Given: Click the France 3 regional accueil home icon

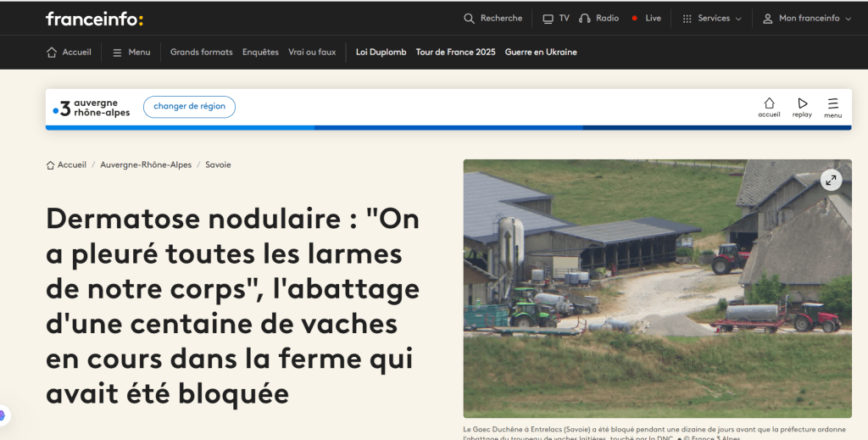Looking at the screenshot, I should [x=769, y=108].
